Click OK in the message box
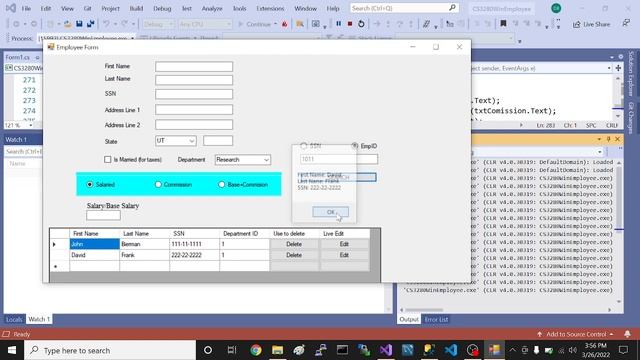 pos(331,212)
